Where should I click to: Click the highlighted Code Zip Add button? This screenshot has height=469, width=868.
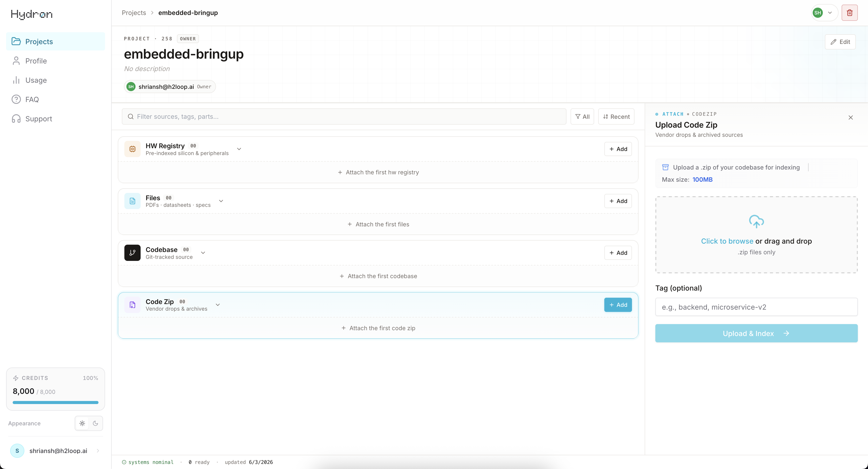(618, 305)
